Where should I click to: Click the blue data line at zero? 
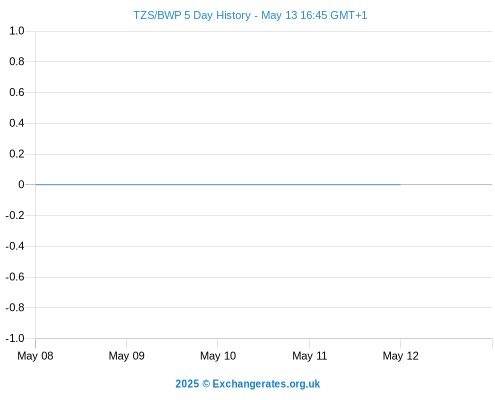click(x=218, y=184)
